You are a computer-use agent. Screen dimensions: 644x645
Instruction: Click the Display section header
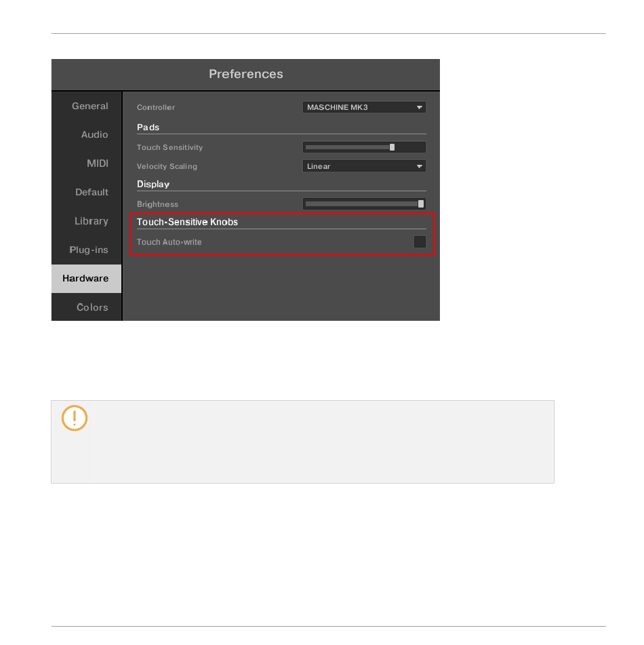153,184
